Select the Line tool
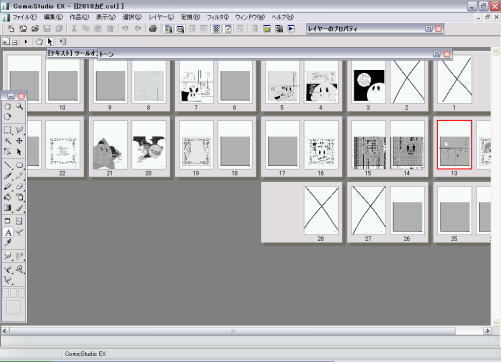The width and height of the screenshot is (501, 362). 8,165
